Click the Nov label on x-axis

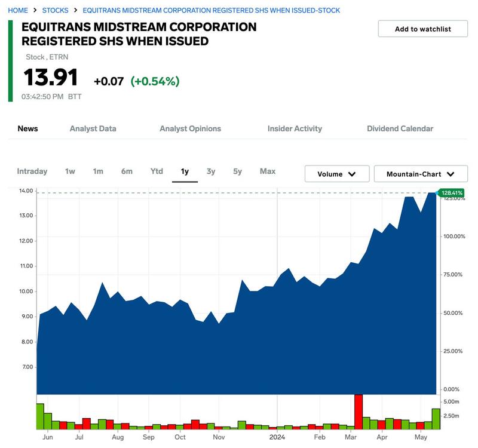[219, 437]
